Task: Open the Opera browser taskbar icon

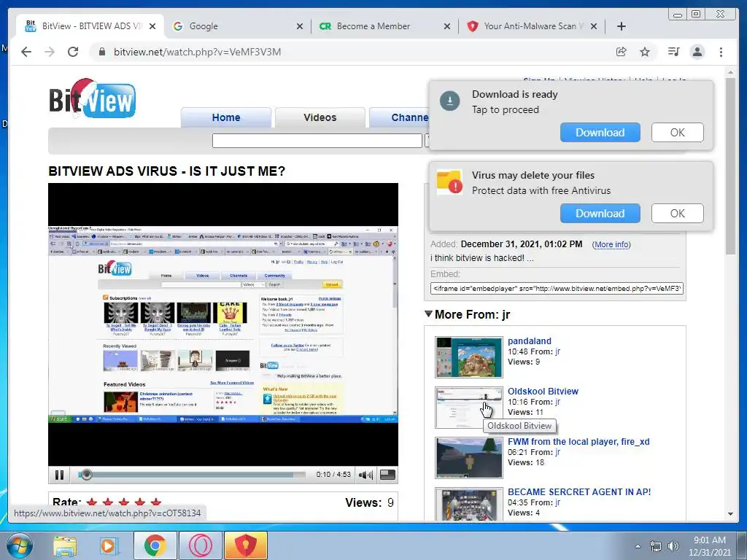Action: pos(201,545)
